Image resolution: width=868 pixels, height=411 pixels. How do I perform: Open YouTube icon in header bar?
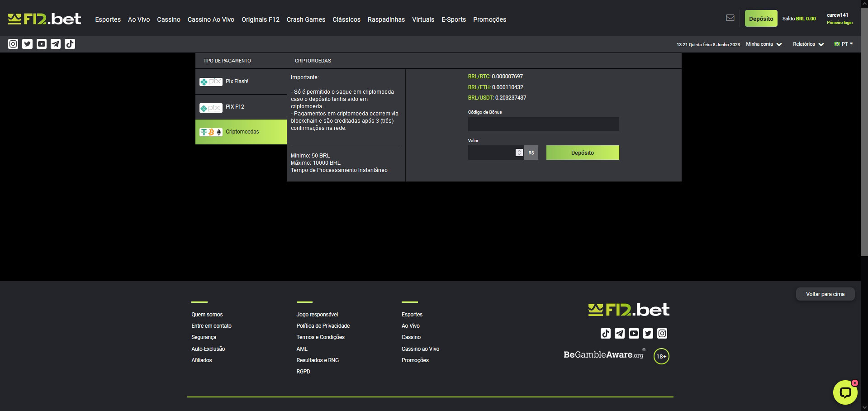42,44
